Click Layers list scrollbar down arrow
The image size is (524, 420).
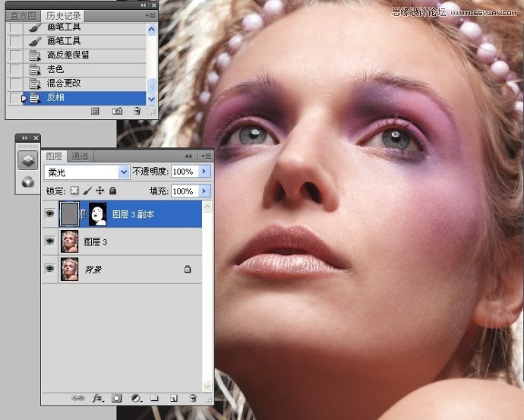click(x=207, y=386)
